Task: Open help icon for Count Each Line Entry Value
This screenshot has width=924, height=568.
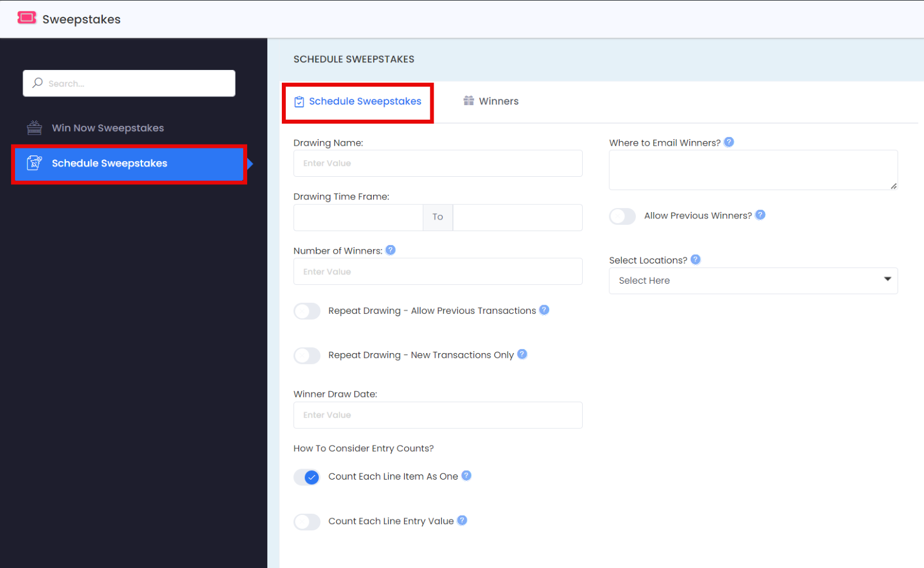Action: click(x=462, y=520)
